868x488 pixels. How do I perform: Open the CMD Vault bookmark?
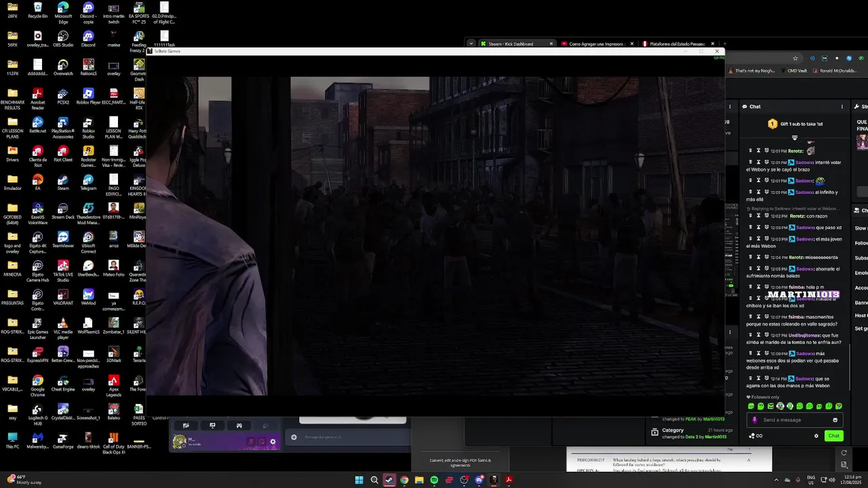[794, 70]
